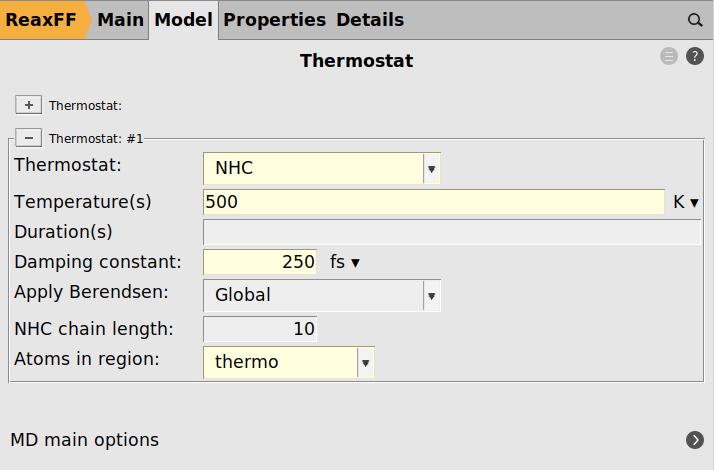Click the panel options list icon

tap(669, 56)
